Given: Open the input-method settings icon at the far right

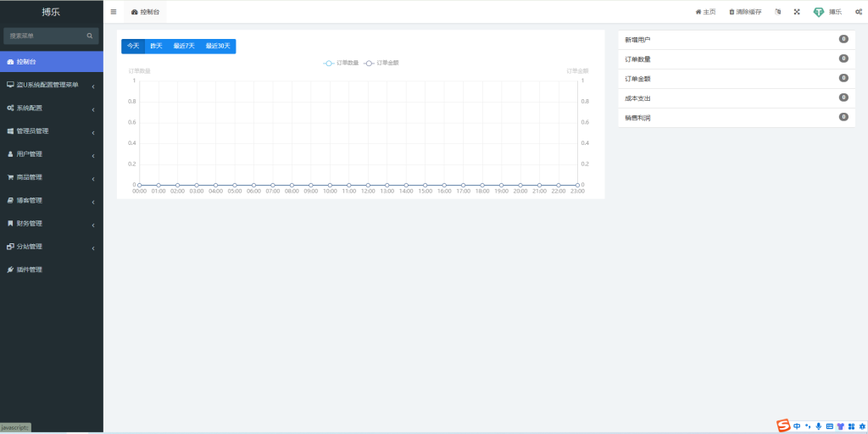Looking at the screenshot, I should tap(862, 426).
